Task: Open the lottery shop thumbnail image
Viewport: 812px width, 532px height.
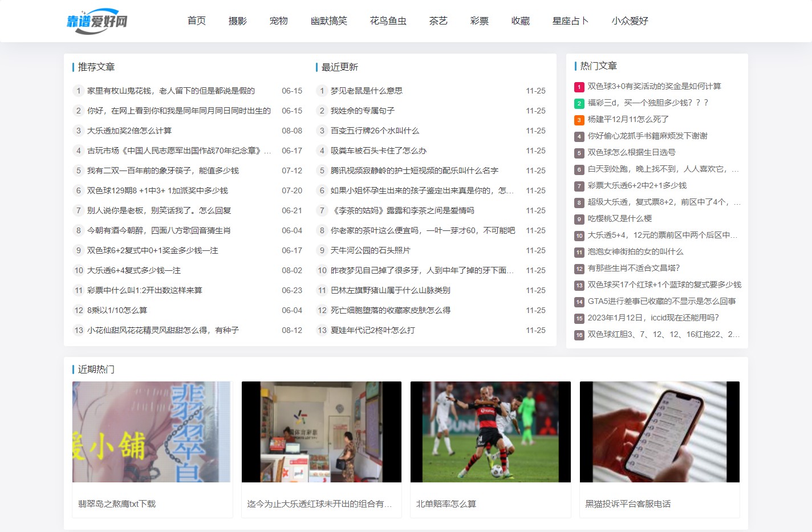Action: [322, 432]
